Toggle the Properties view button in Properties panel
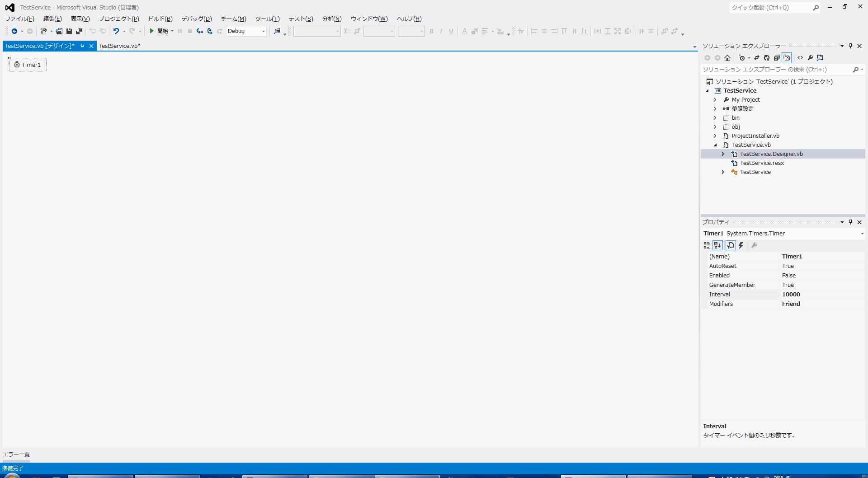Screen dimensions: 868x478 tap(731, 245)
